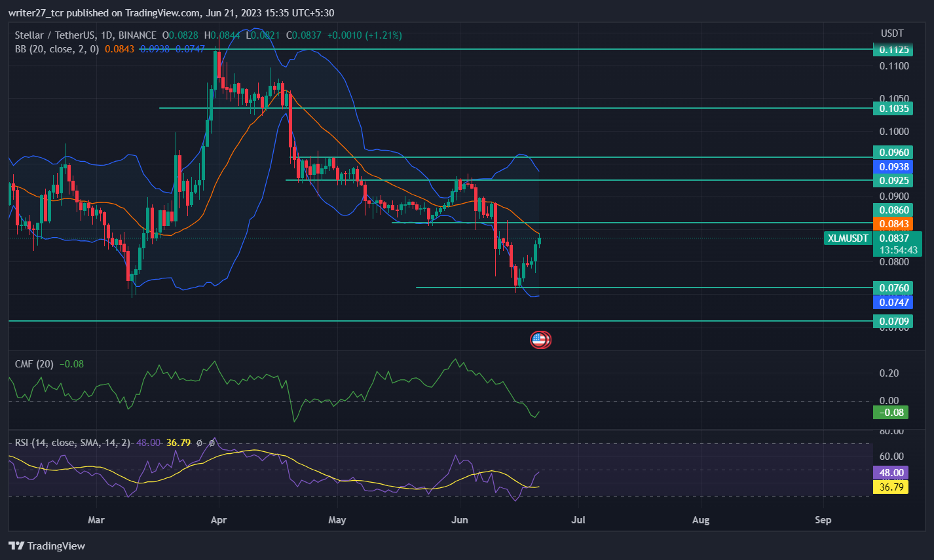Click the Sep date on time axis
The image size is (934, 560).
coord(823,520)
